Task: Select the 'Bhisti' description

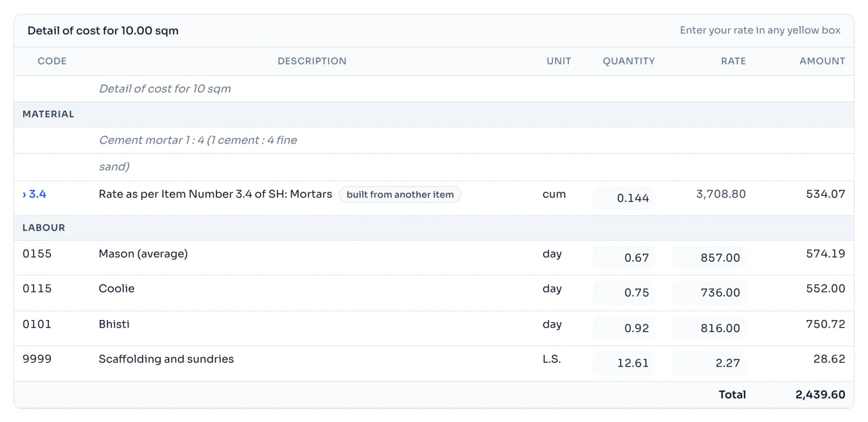Action: point(114,324)
